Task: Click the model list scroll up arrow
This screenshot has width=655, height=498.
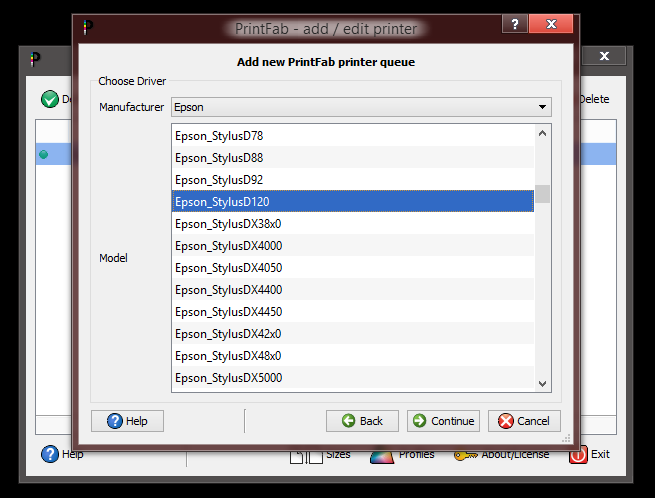Action: point(543,133)
